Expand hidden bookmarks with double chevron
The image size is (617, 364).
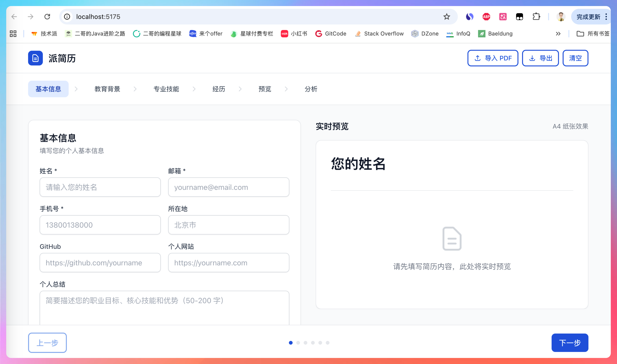558,34
